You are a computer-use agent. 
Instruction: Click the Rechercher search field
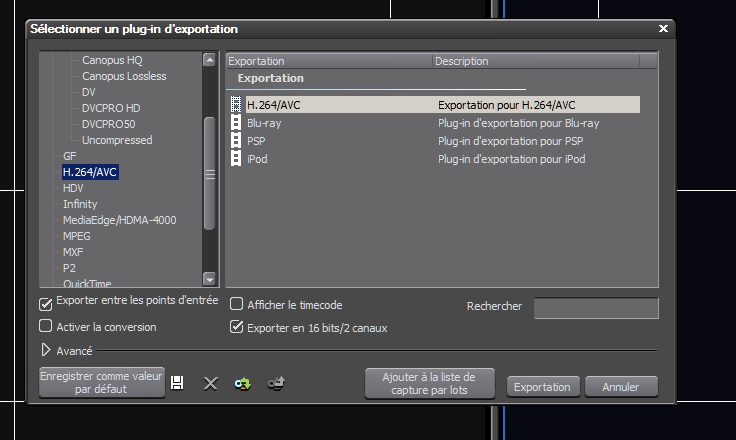click(x=596, y=308)
